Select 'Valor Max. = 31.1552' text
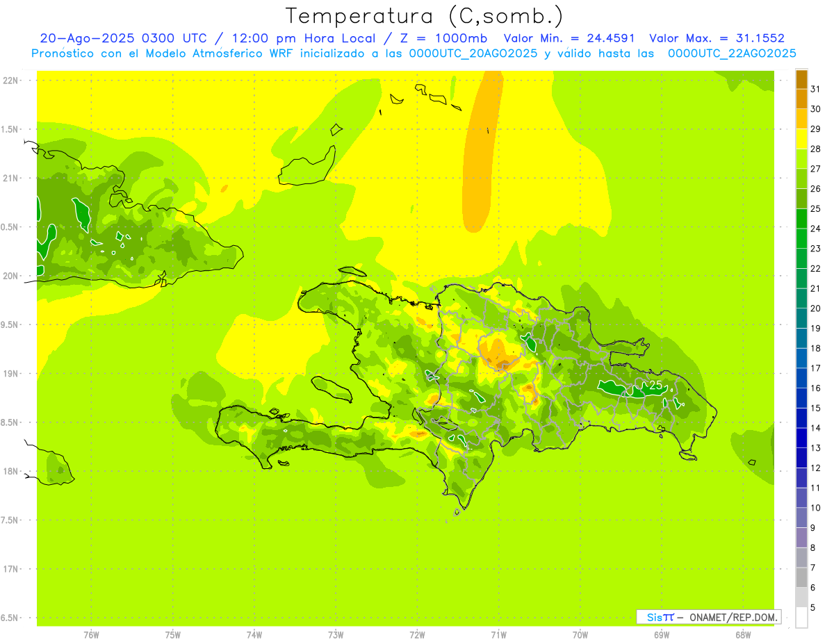834x644 pixels. 717,38
